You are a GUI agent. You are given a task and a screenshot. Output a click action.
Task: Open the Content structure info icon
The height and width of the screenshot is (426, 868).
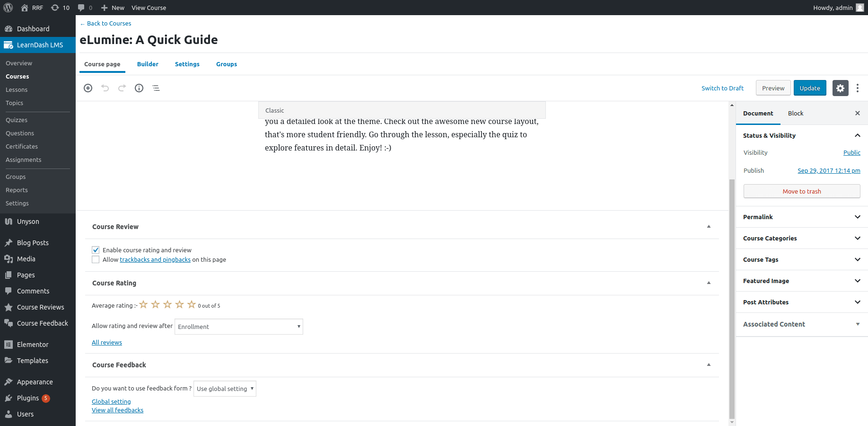(x=139, y=88)
